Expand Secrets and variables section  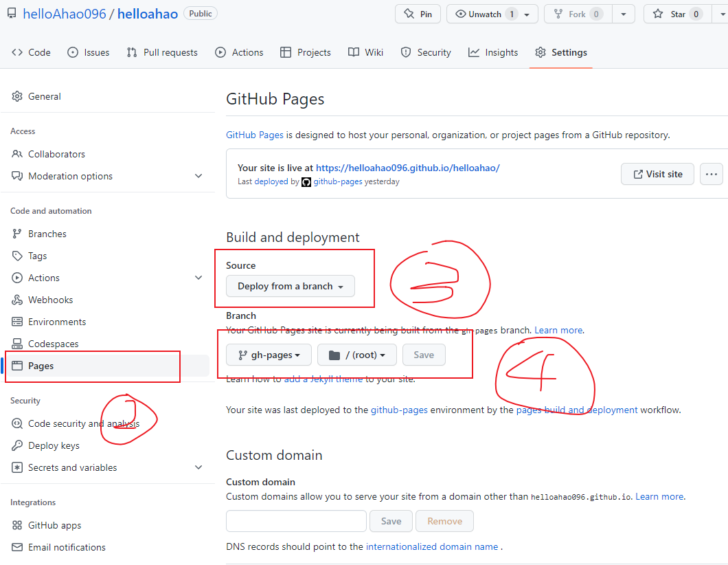pyautogui.click(x=198, y=467)
